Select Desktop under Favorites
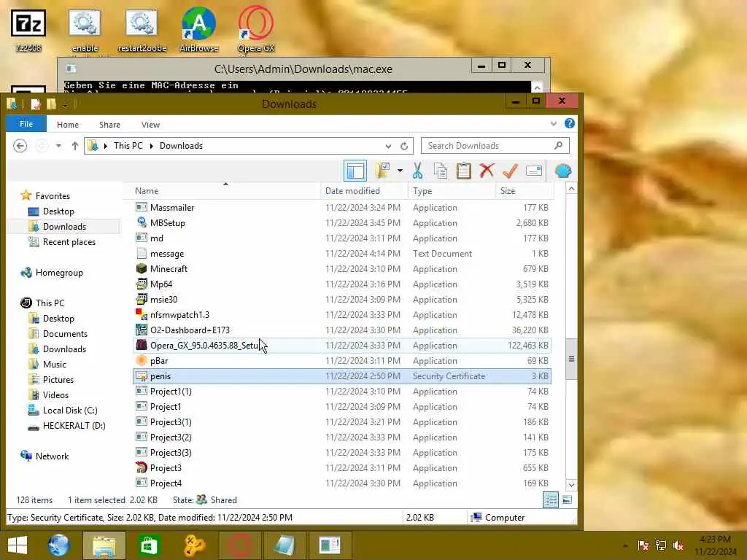 [x=58, y=211]
